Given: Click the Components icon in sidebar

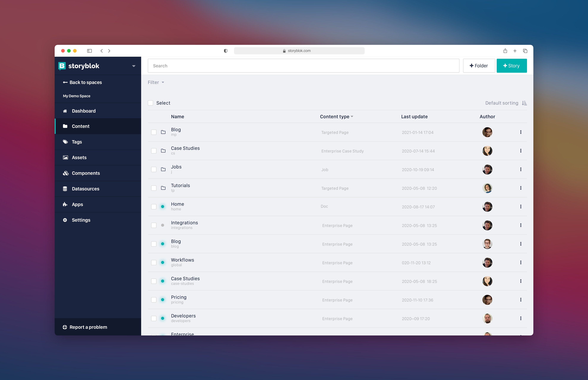Looking at the screenshot, I should point(65,173).
